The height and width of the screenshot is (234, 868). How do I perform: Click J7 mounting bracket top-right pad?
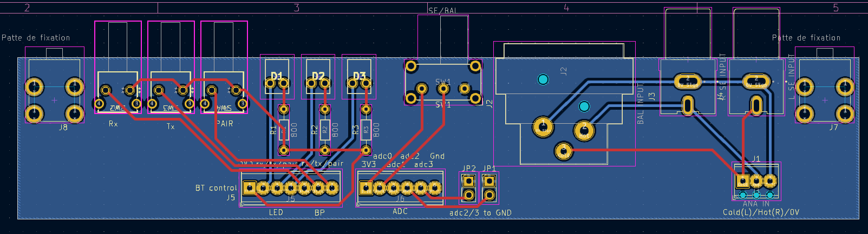pyautogui.click(x=845, y=86)
